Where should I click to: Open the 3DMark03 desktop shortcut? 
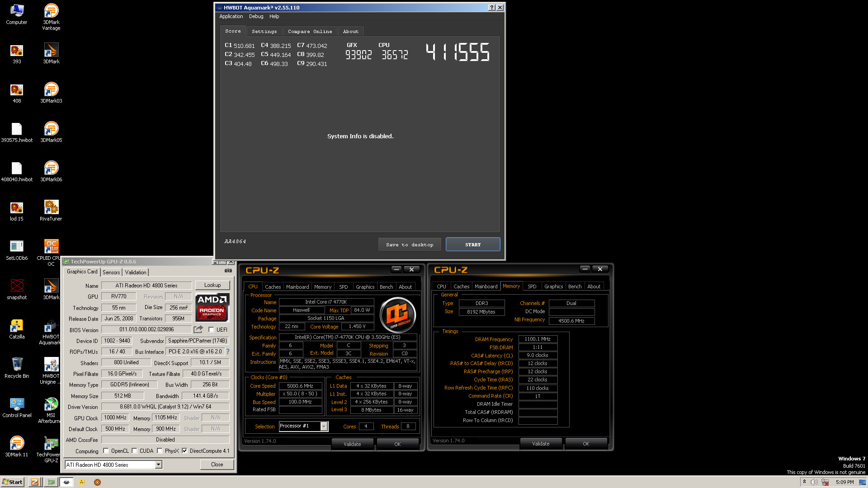(x=51, y=93)
